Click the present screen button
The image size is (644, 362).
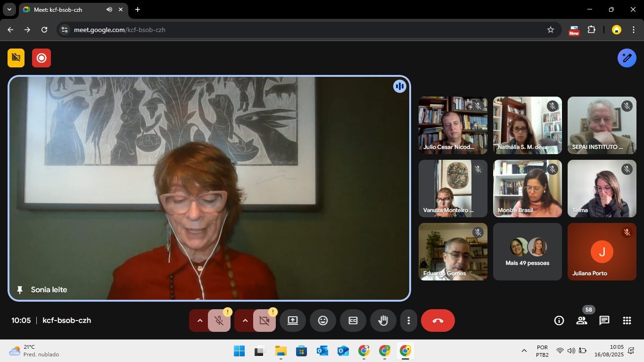[x=292, y=321]
